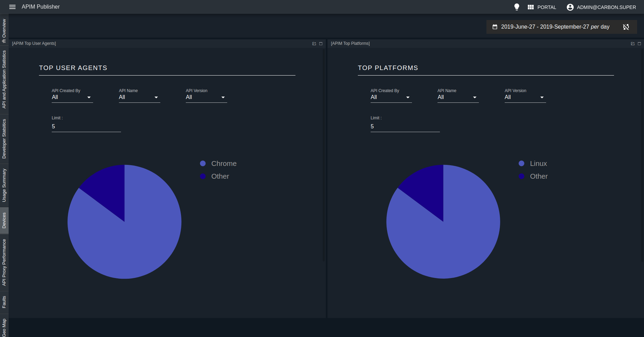Toggle auto-sync for the date range
Screen dimensions: 644x337
626,27
